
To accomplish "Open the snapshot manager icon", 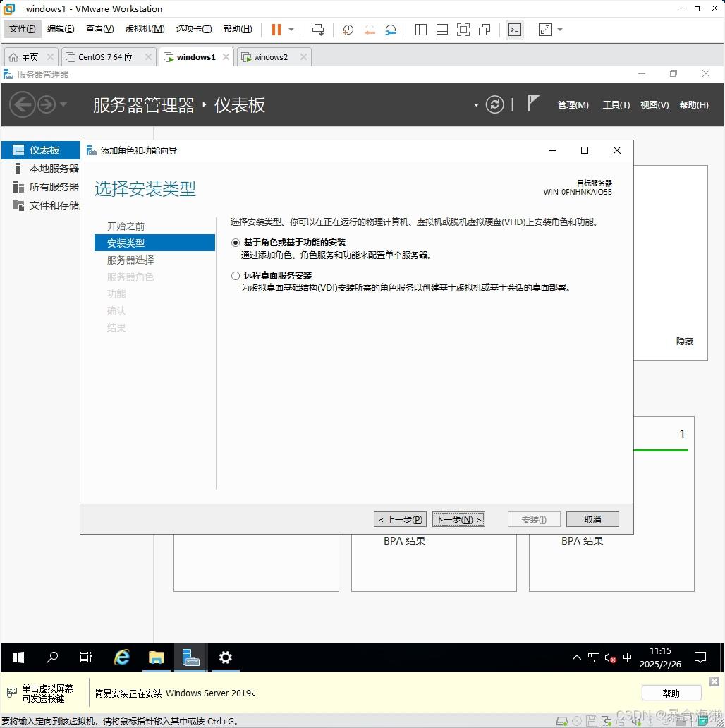I will (x=391, y=30).
